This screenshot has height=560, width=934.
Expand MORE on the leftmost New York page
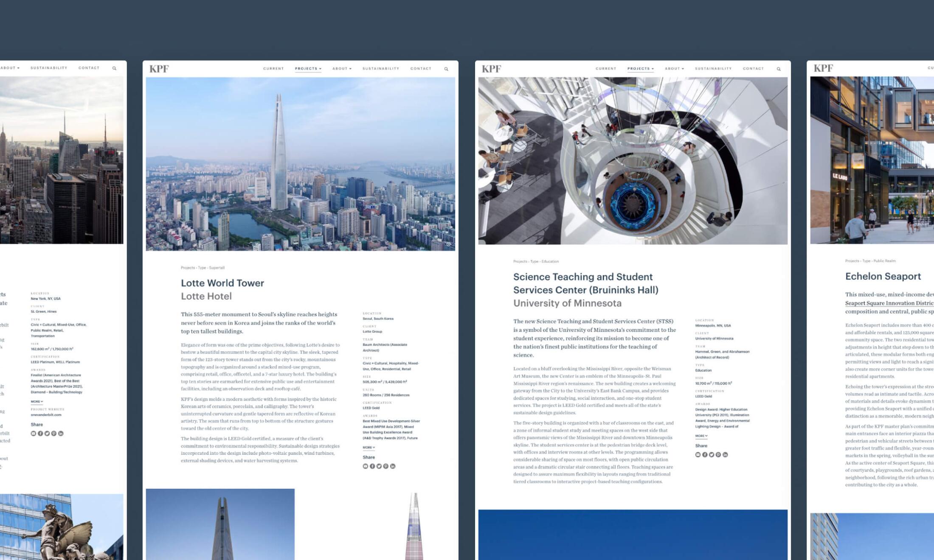[x=37, y=401]
